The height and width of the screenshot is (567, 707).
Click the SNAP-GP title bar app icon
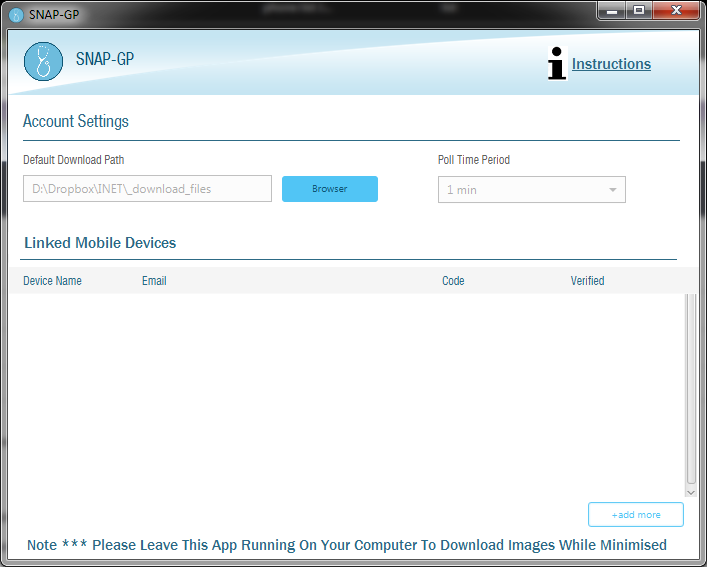16,15
